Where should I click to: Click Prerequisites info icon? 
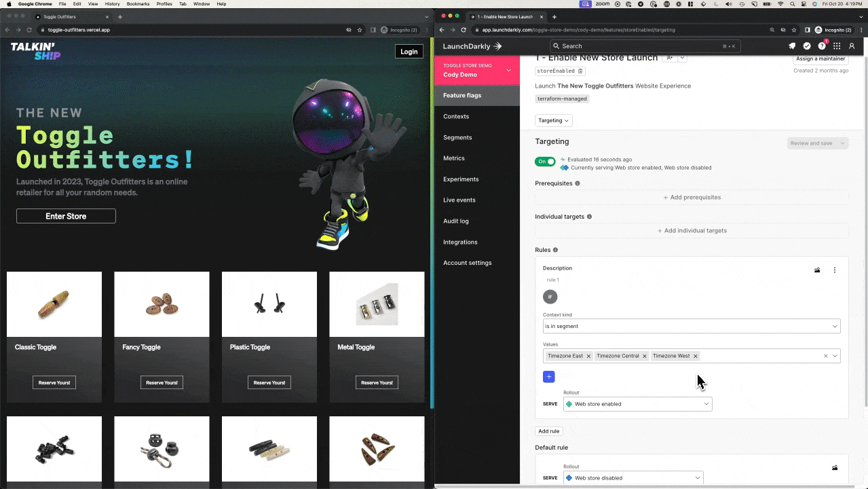[x=578, y=183]
